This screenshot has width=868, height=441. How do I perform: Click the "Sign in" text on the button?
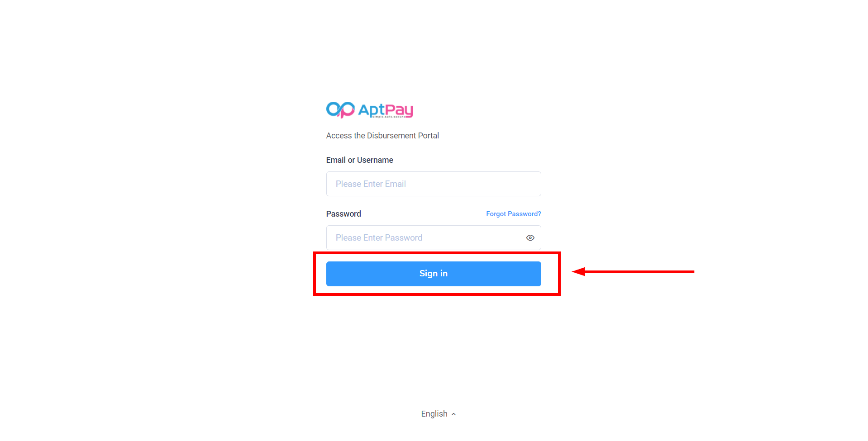433,274
